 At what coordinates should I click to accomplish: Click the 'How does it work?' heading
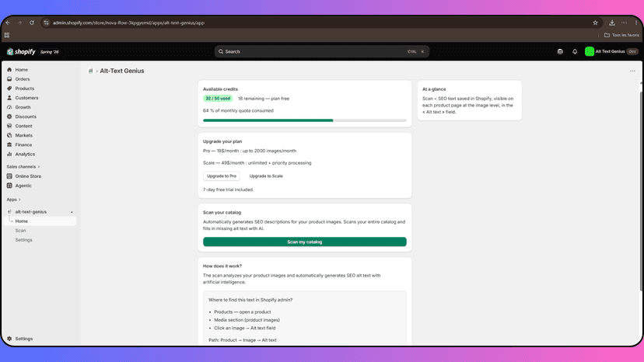[222, 266]
